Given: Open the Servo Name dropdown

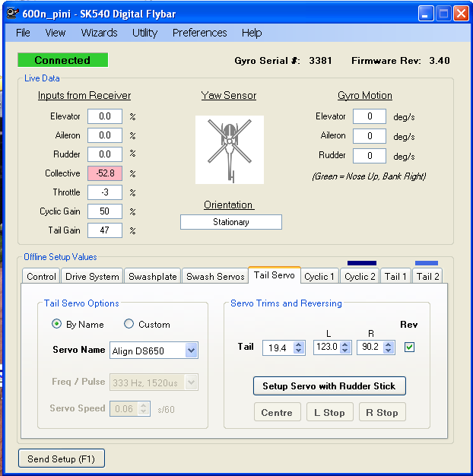Looking at the screenshot, I should click(x=192, y=351).
